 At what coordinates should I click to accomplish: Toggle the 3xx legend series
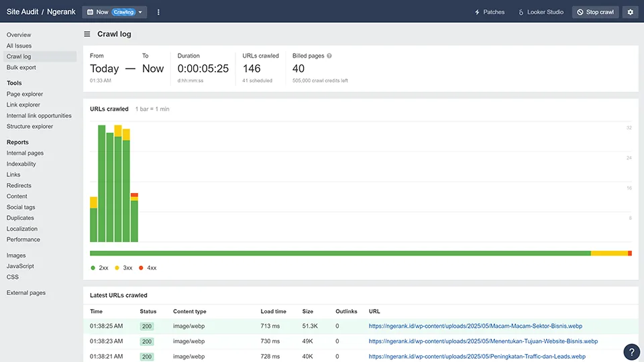[x=123, y=267]
